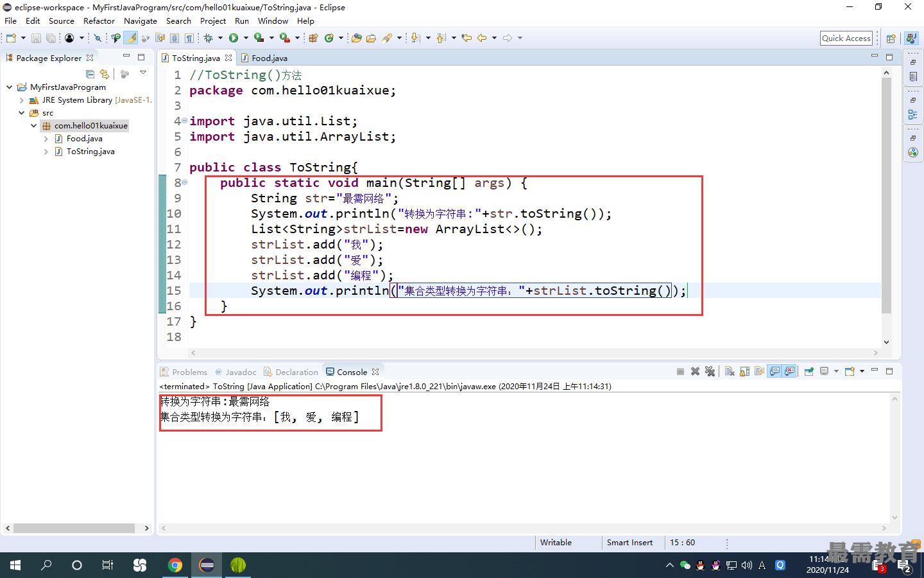Click the Open Console icon
This screenshot has width=924, height=578.
850,371
